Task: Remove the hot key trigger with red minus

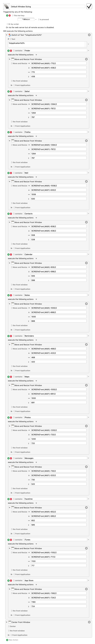Action: [x=10, y=15]
